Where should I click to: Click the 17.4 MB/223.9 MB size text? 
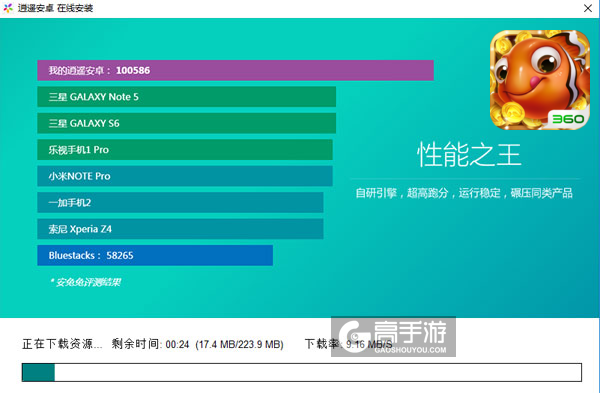tap(240, 344)
